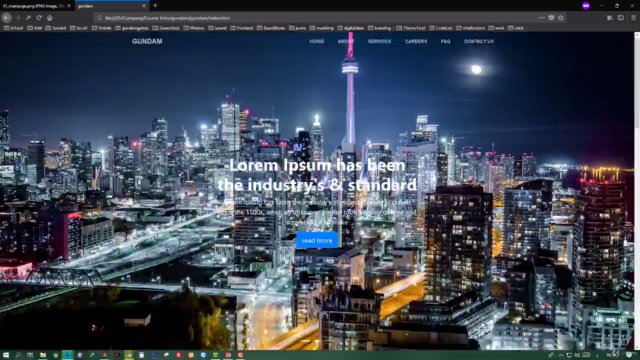Open the CodeCan bookmarks folder
Screen dimensions: 640x360
click(x=441, y=28)
